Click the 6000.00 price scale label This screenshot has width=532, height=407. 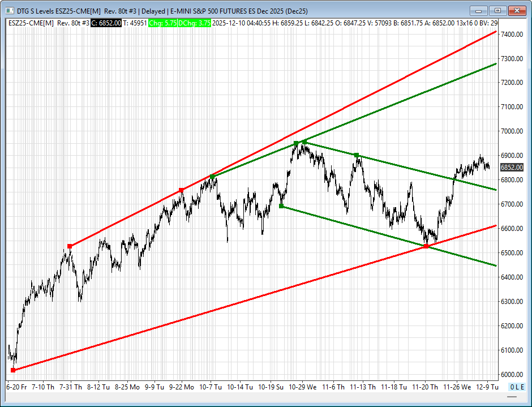511,375
